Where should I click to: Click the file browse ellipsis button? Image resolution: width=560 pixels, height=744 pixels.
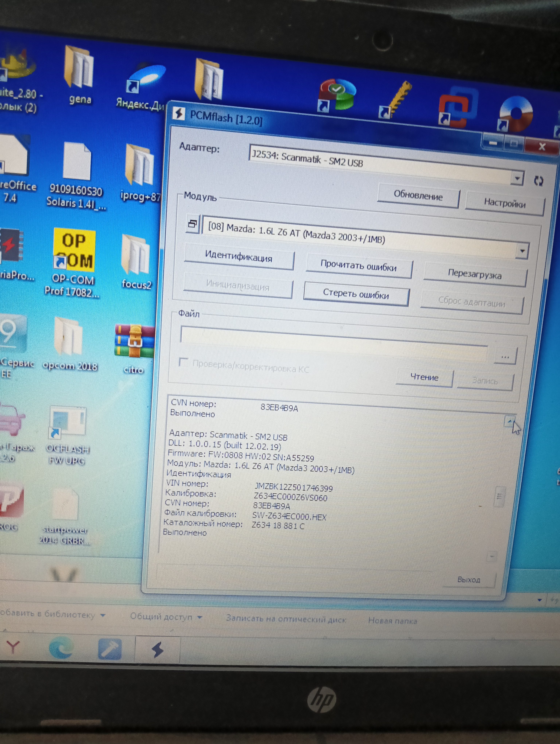coord(505,356)
